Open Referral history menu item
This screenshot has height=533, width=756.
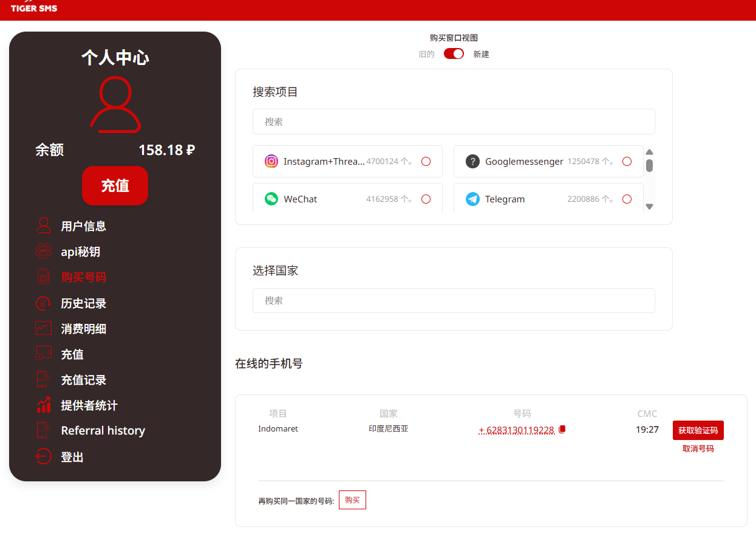103,430
